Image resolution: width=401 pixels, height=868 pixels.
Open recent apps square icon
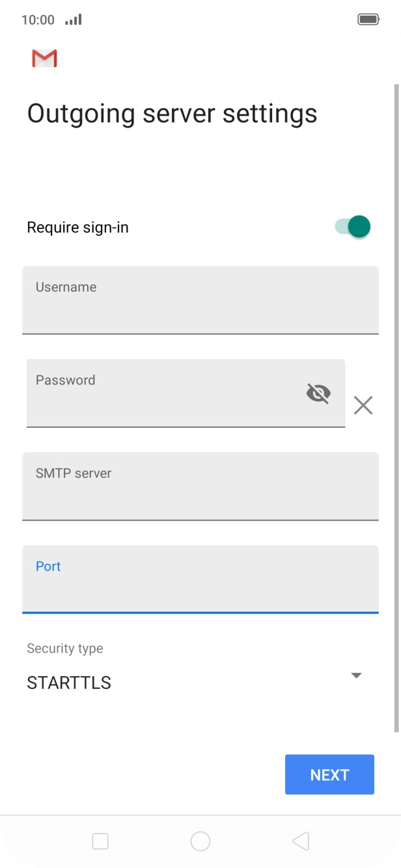click(100, 841)
